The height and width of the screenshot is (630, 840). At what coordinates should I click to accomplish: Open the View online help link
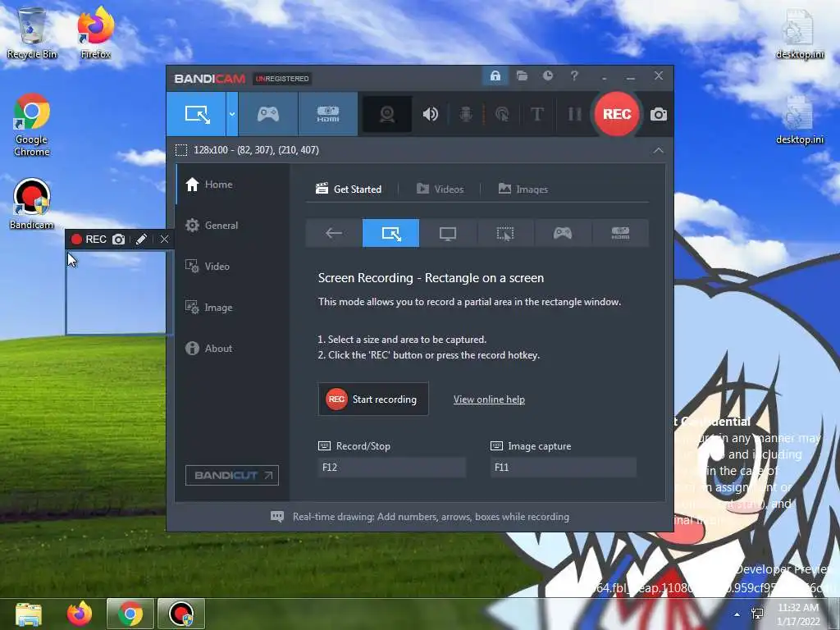click(x=489, y=399)
